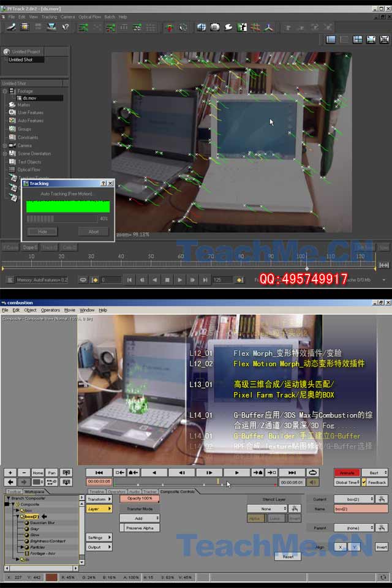This screenshot has height=588, width=392.
Task: Click the Reset button
Action: [288, 557]
